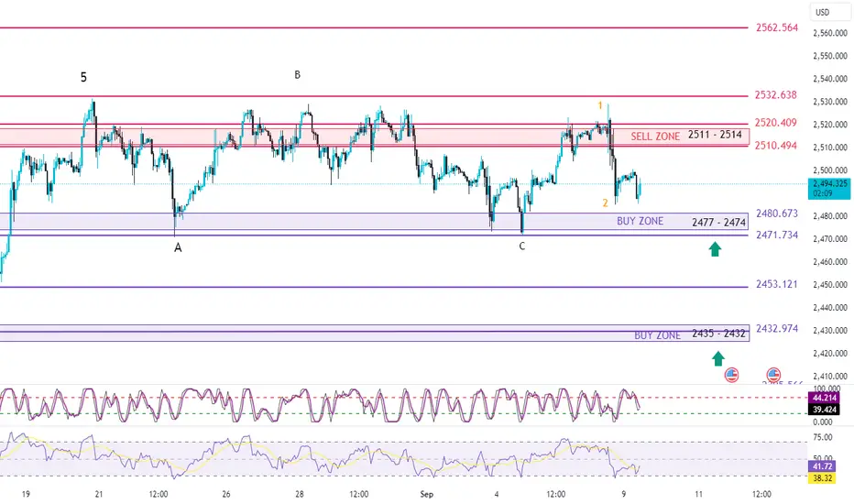Click the 2,560.000 tick on the price axis
The image size is (854, 504).
[x=830, y=33]
